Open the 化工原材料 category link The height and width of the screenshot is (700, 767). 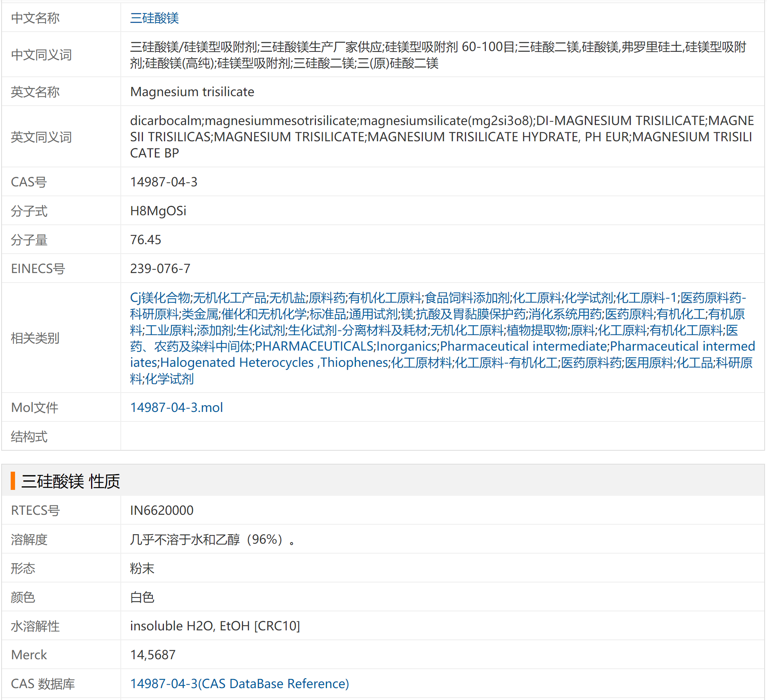point(421,362)
